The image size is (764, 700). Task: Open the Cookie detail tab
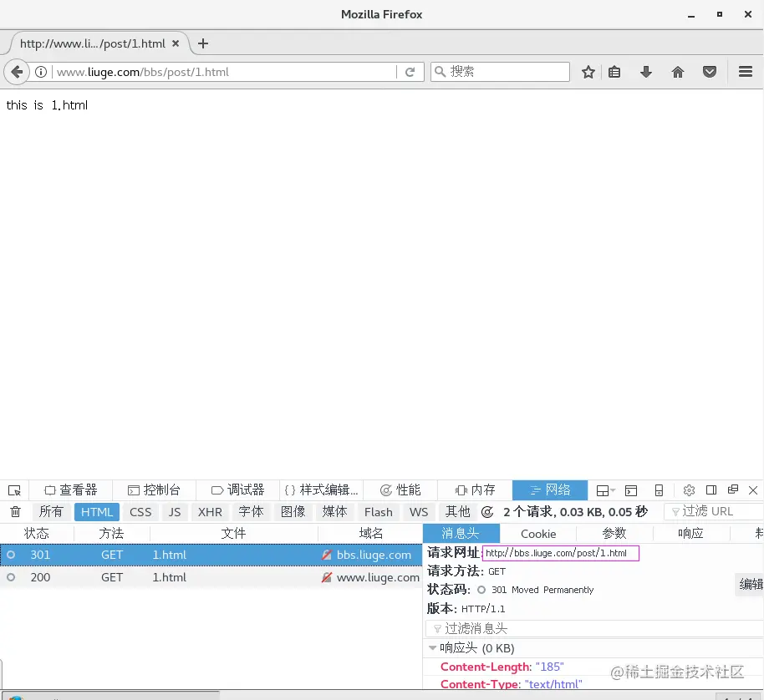[x=538, y=534]
